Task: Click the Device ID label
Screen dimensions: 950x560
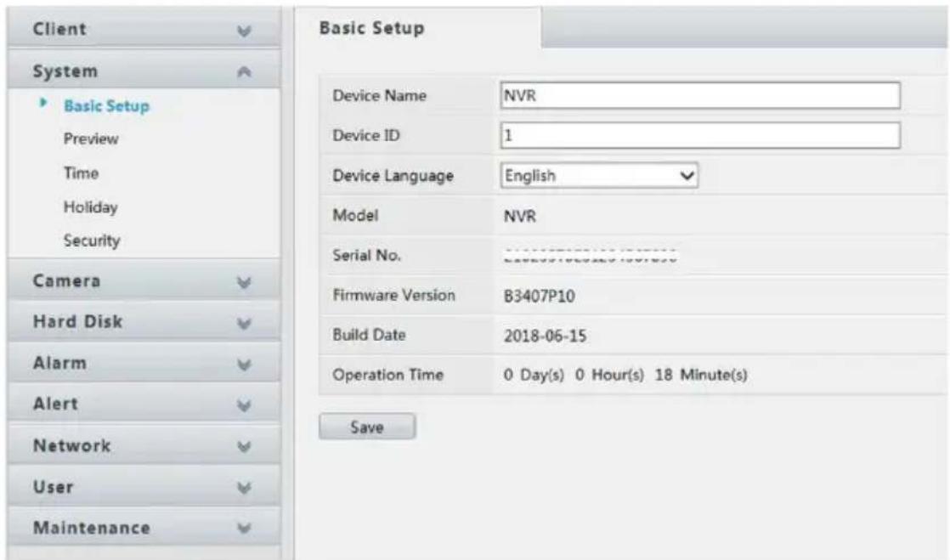Action: click(366, 135)
